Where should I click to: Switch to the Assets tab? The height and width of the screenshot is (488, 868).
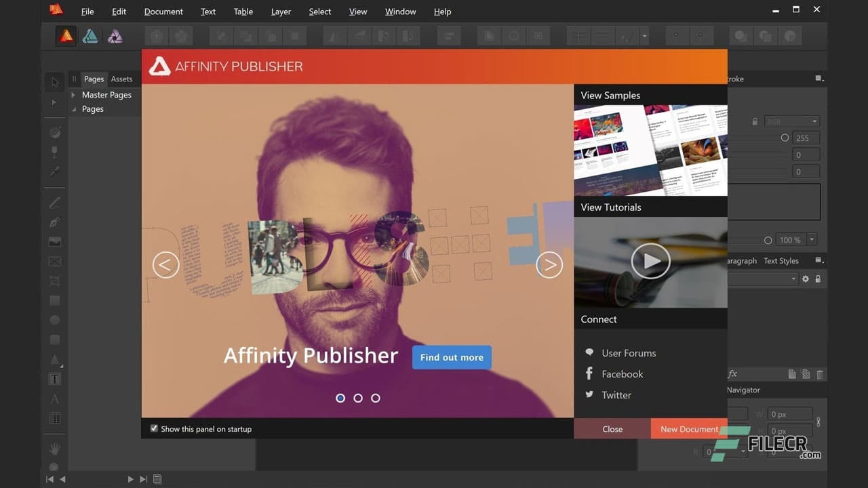(x=121, y=79)
